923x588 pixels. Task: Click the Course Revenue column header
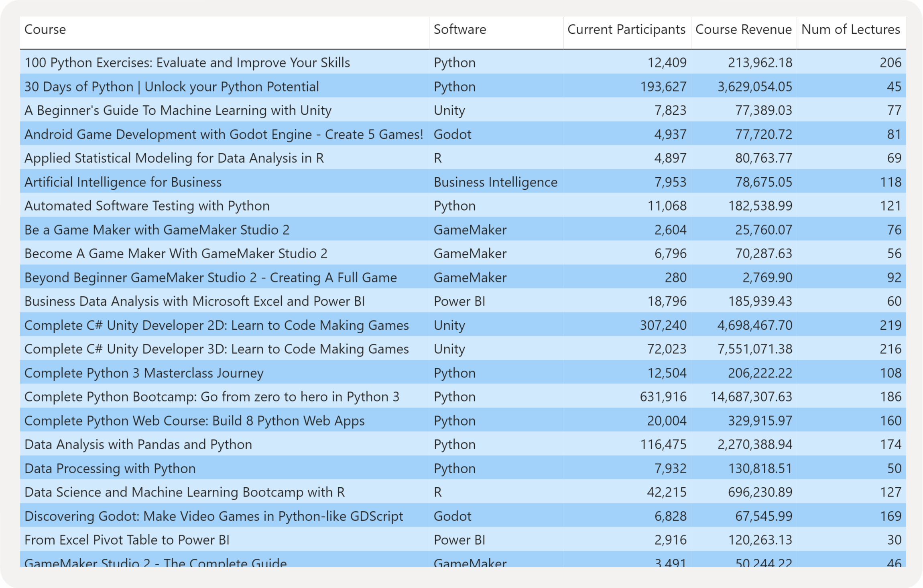pyautogui.click(x=743, y=30)
